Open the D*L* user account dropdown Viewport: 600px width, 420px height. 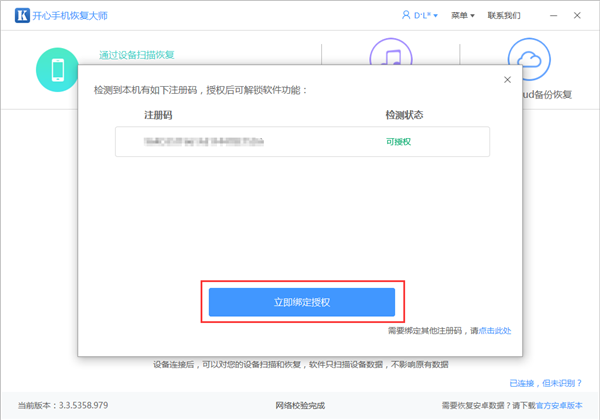(x=420, y=15)
